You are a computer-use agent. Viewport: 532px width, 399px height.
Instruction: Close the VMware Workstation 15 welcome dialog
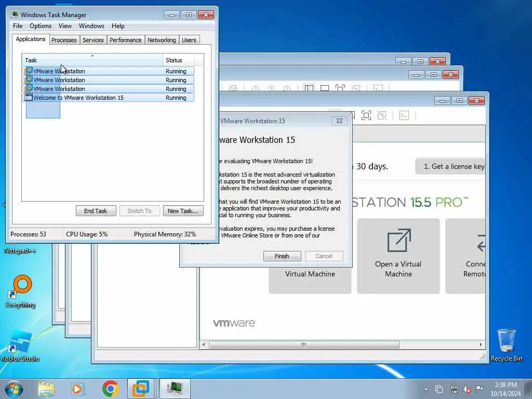pyautogui.click(x=339, y=121)
